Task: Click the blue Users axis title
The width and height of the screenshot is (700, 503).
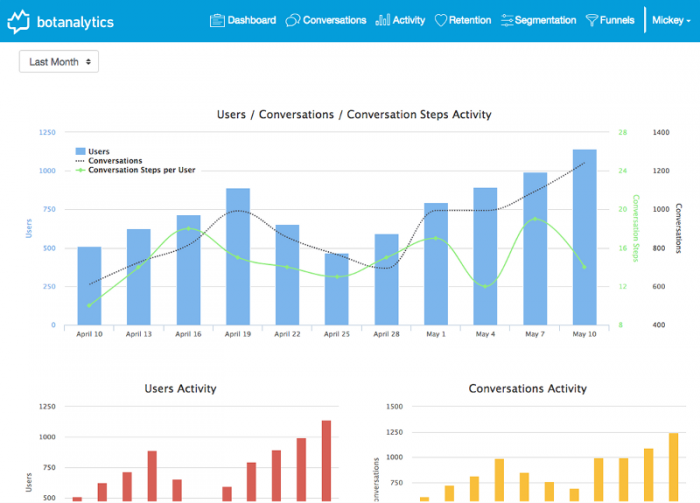Action: (x=29, y=228)
